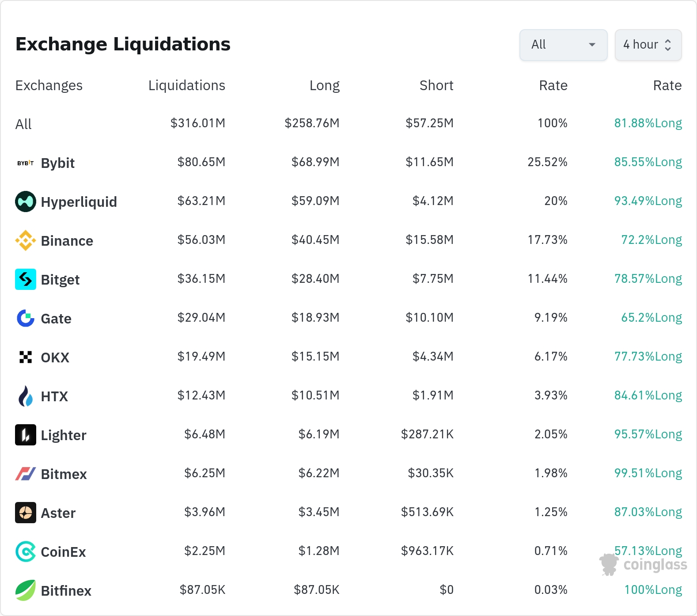The image size is (697, 616).
Task: Open the Hyperliquid exchange name link
Action: point(79,202)
